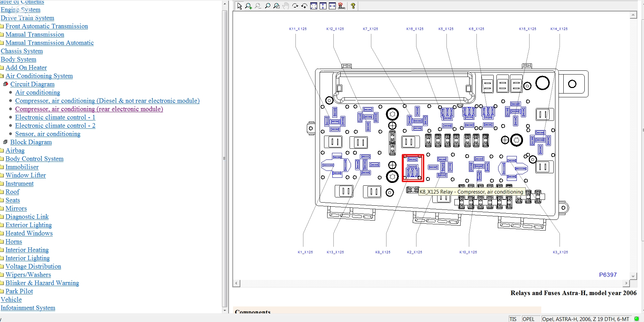Open the Roof section
This screenshot has height=322, width=644.
click(x=12, y=192)
